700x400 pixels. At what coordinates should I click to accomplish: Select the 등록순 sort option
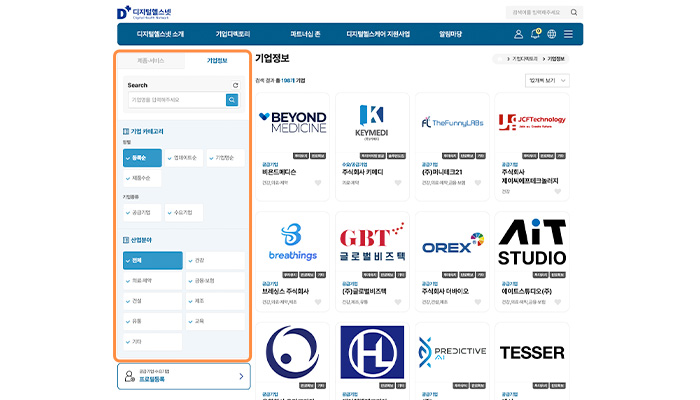point(142,158)
